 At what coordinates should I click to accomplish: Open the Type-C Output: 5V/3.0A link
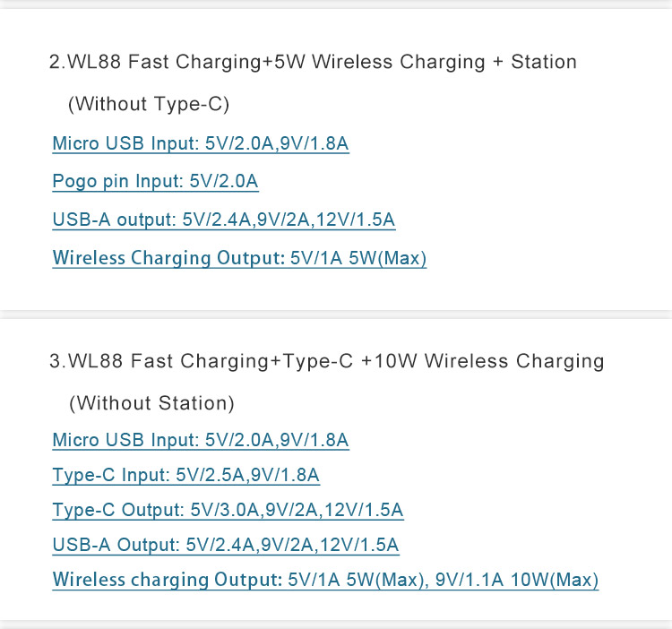coord(228,510)
